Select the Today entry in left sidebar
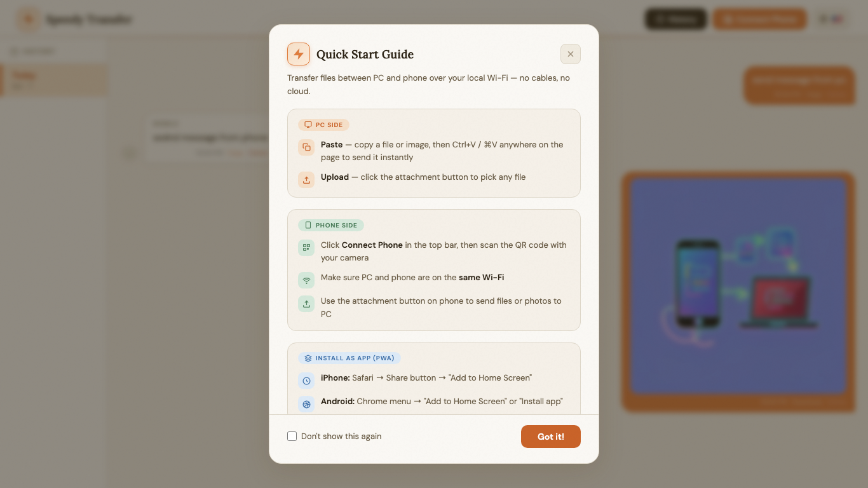 click(53, 80)
